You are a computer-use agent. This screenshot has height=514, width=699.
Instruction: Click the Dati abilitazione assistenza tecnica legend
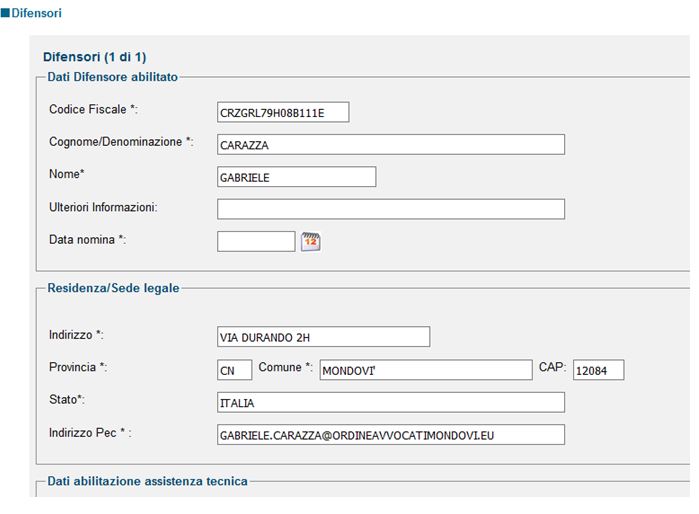pos(148,481)
